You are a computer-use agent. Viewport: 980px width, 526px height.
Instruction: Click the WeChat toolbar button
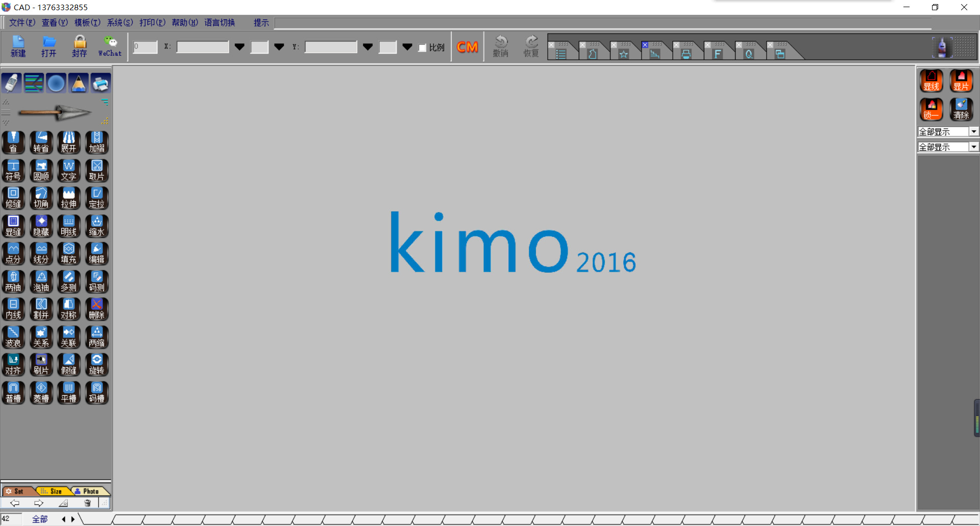click(110, 46)
